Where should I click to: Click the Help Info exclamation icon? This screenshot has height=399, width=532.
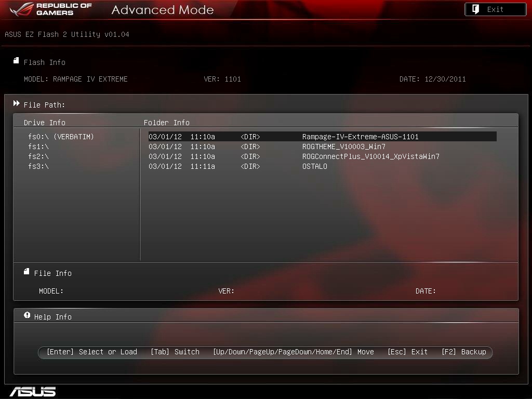(27, 315)
